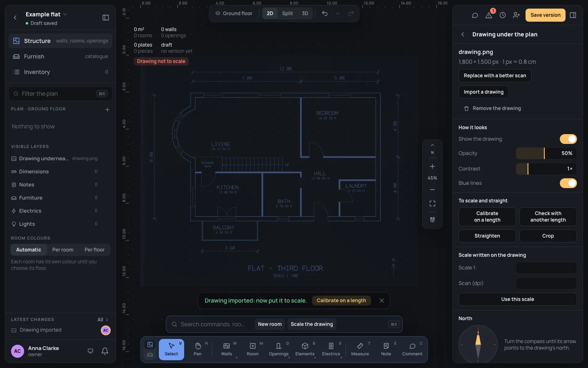Open the Furnish catalogue section
The height and width of the screenshot is (368, 588).
(x=60, y=56)
